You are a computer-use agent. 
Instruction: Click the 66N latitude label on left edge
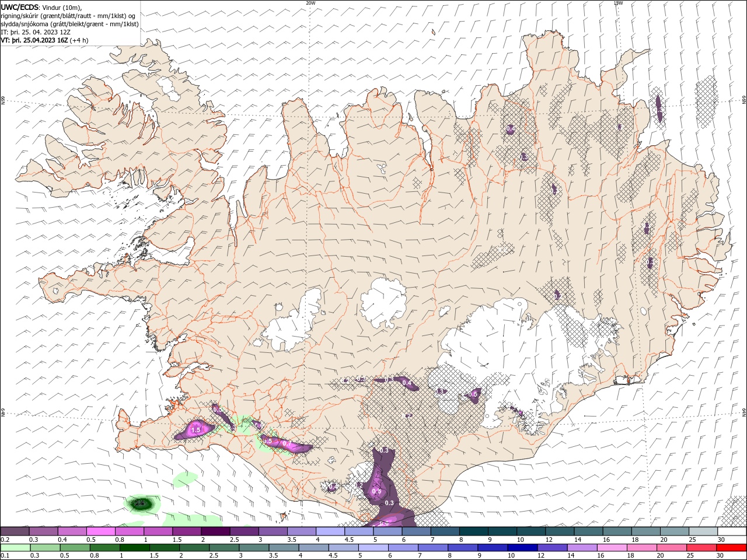click(3, 100)
